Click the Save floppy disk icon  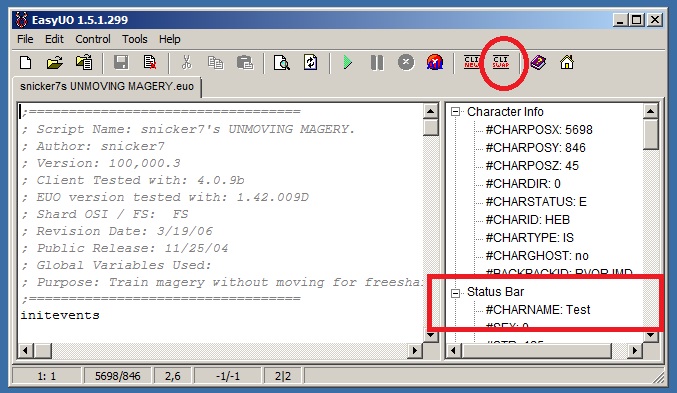tap(121, 63)
